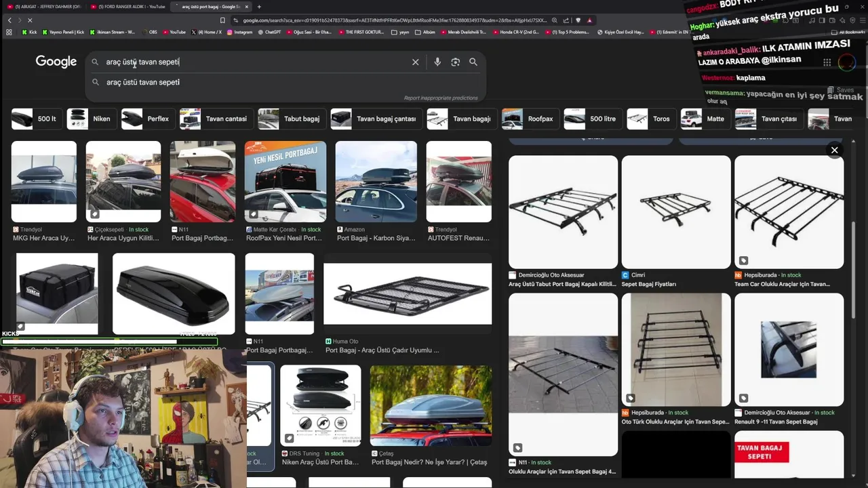
Task: Open N11 Port Bagaj red car image
Action: coord(203,182)
